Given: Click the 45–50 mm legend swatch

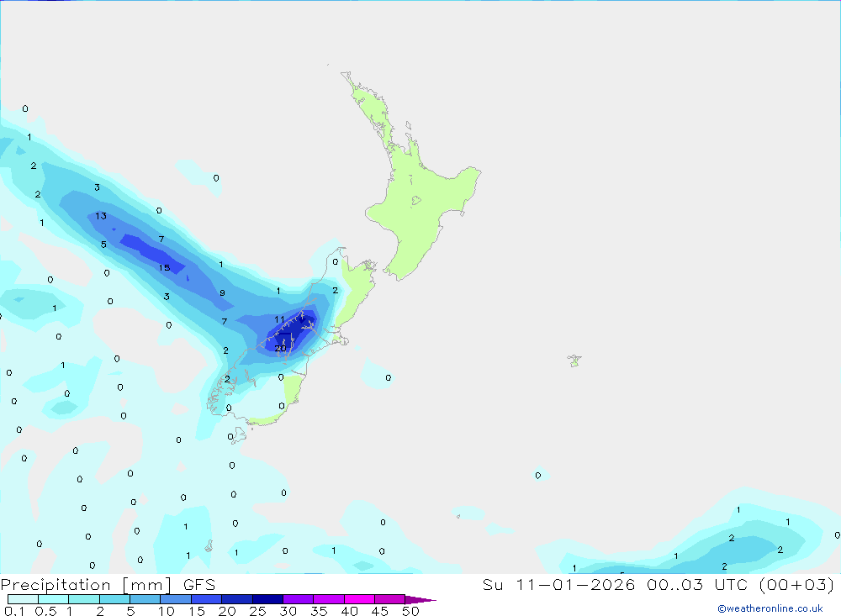Looking at the screenshot, I should tap(390, 599).
